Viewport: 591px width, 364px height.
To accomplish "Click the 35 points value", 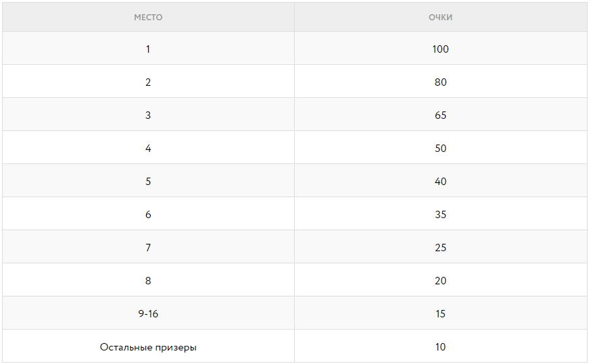I will tap(440, 215).
